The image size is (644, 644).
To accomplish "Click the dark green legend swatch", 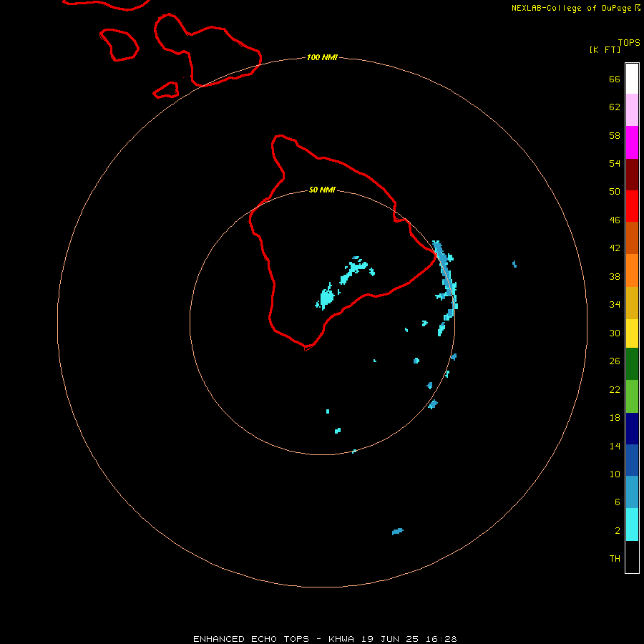I will (x=632, y=364).
